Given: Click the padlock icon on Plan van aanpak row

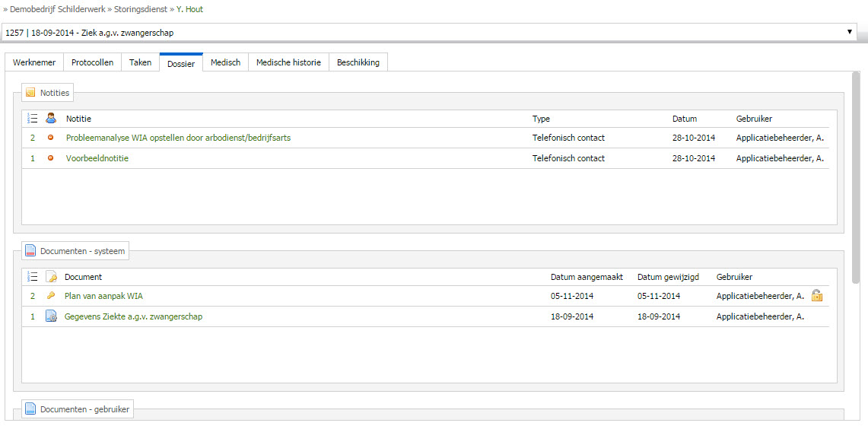Looking at the screenshot, I should pyautogui.click(x=816, y=296).
